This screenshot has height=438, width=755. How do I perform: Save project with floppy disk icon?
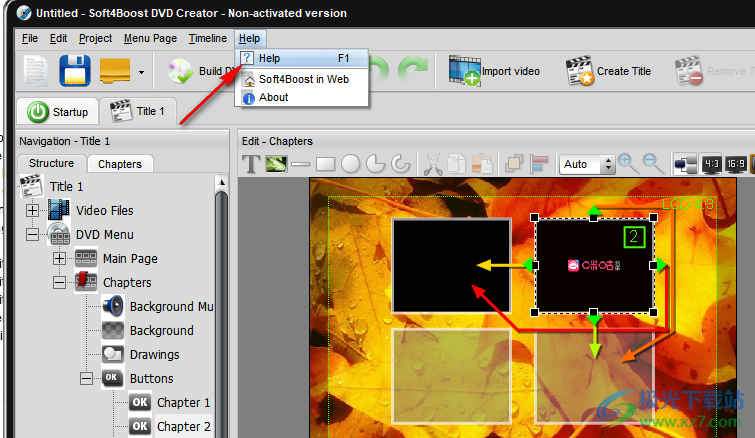coord(75,71)
